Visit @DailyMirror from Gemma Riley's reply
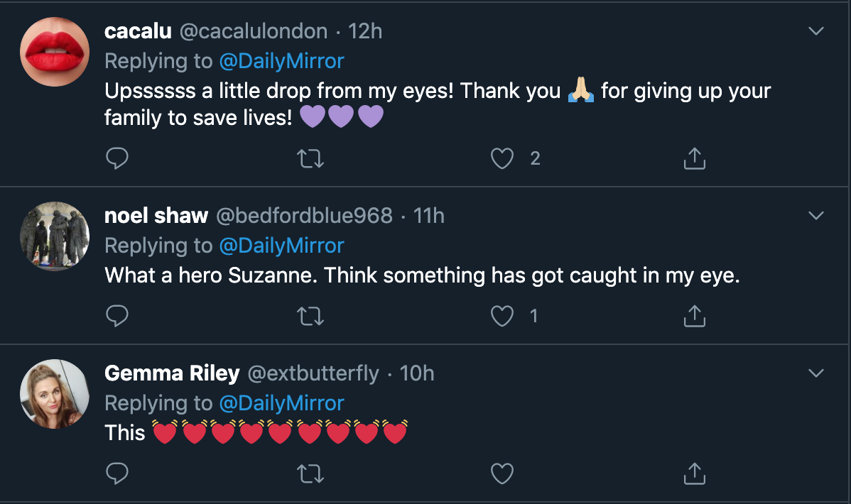 281,403
